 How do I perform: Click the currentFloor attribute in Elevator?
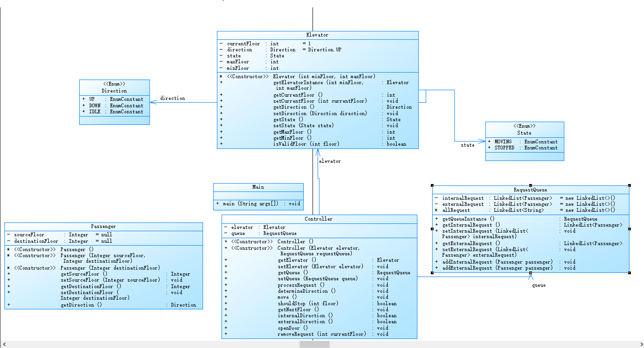(243, 43)
